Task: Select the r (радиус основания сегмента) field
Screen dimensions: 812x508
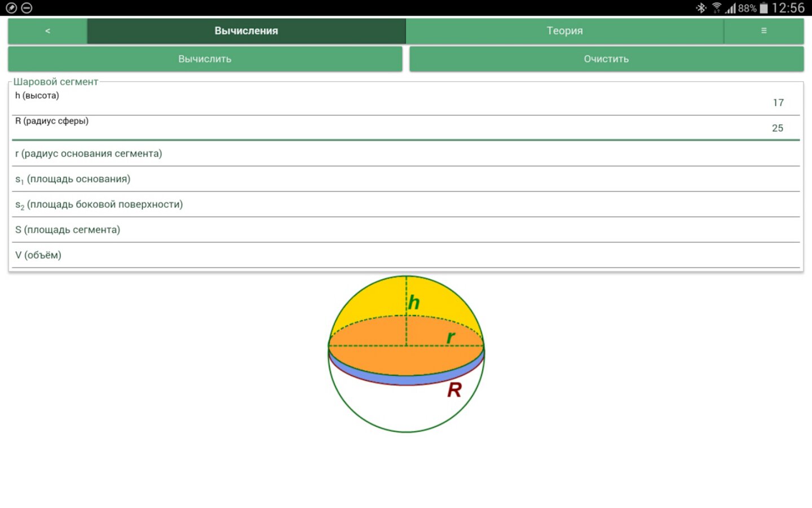Action: coord(406,154)
